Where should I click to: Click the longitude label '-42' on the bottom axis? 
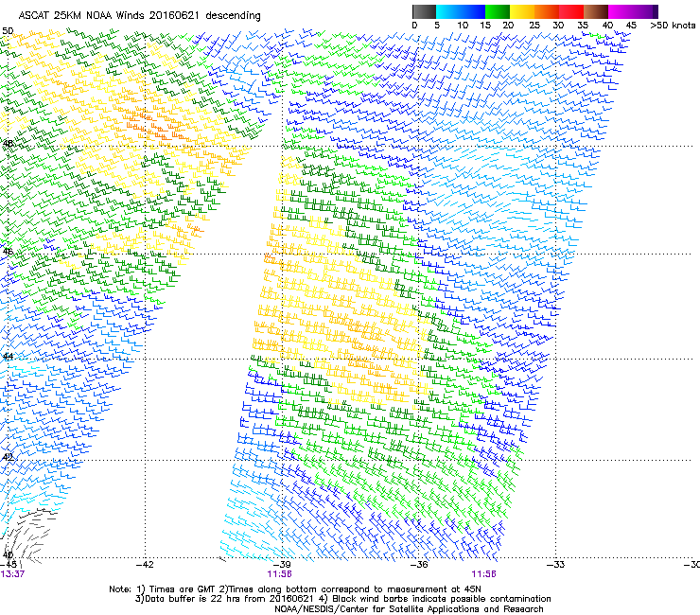145,565
